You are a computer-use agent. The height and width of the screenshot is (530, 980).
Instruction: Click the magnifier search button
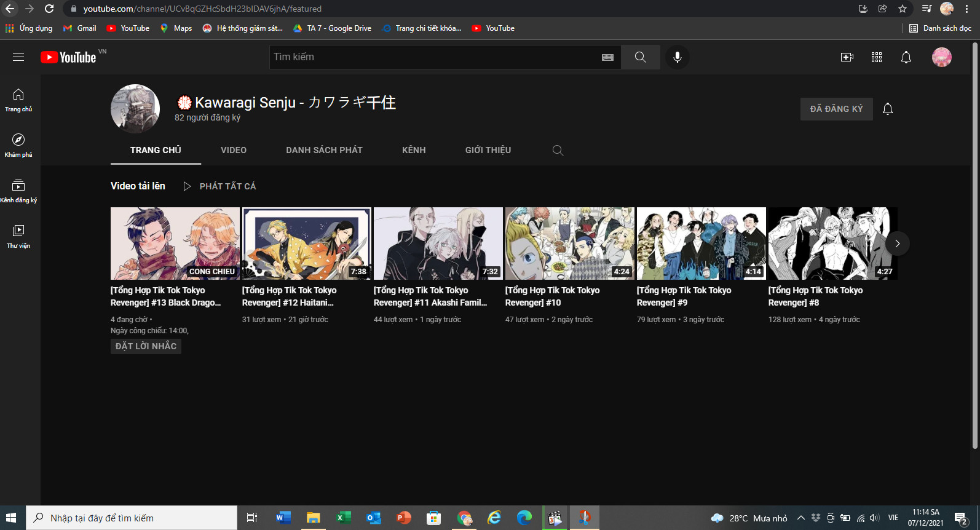tap(640, 57)
